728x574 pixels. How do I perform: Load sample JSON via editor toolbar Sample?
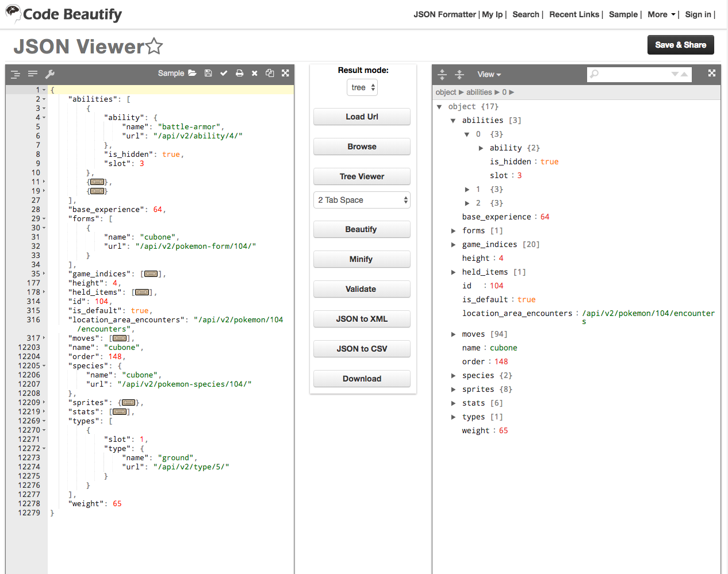(171, 73)
